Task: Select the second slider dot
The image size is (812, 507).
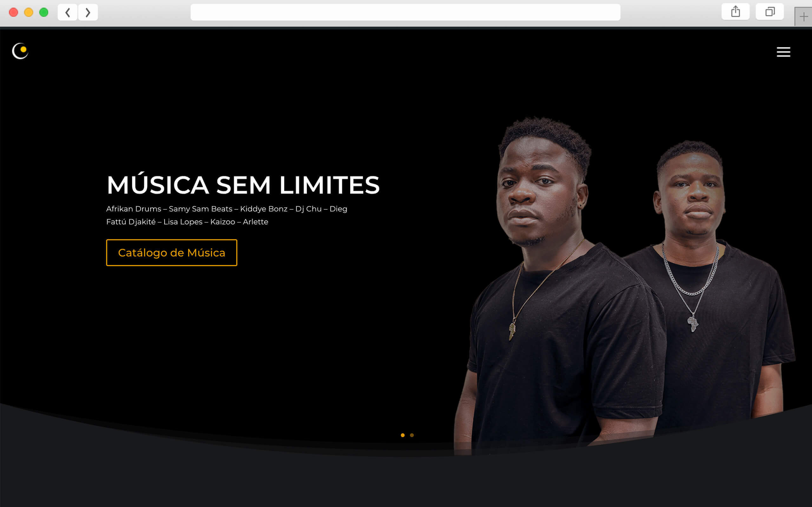Action: click(412, 435)
